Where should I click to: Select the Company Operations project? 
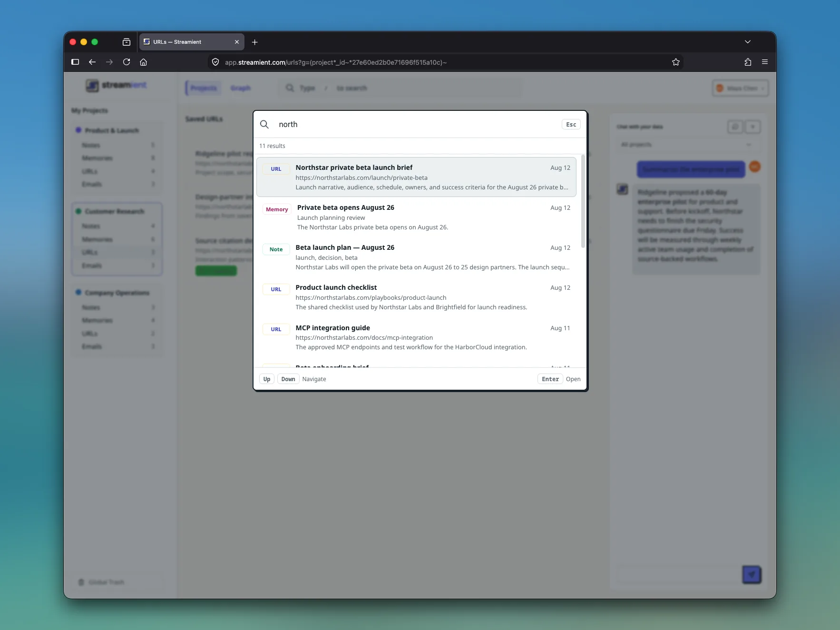pyautogui.click(x=117, y=293)
